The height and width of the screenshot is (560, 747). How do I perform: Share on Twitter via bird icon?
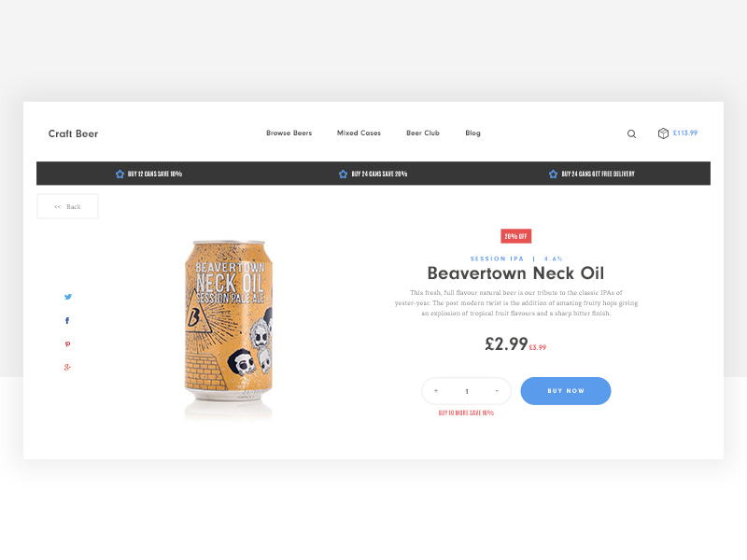tap(68, 297)
